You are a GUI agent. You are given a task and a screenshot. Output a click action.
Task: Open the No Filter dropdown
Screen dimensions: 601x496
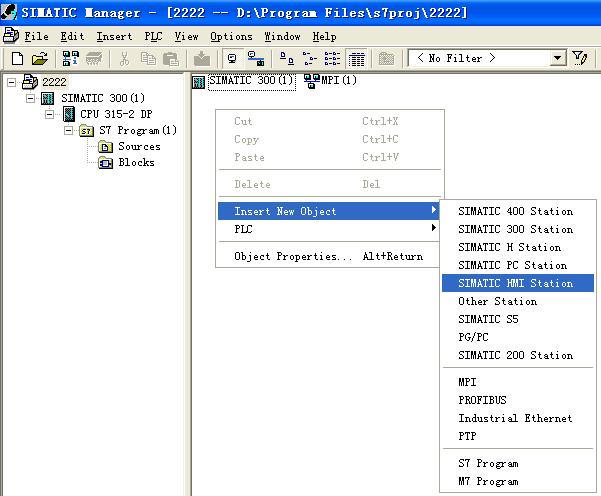pos(559,59)
